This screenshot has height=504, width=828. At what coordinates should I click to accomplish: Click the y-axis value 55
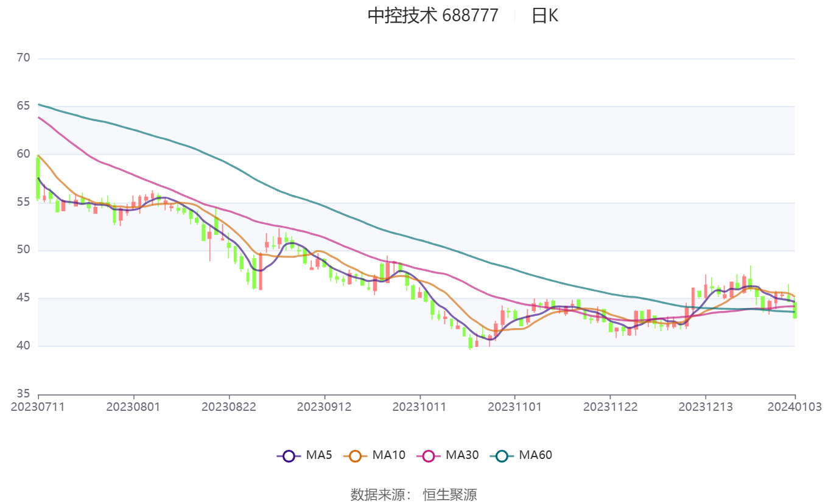pyautogui.click(x=24, y=202)
